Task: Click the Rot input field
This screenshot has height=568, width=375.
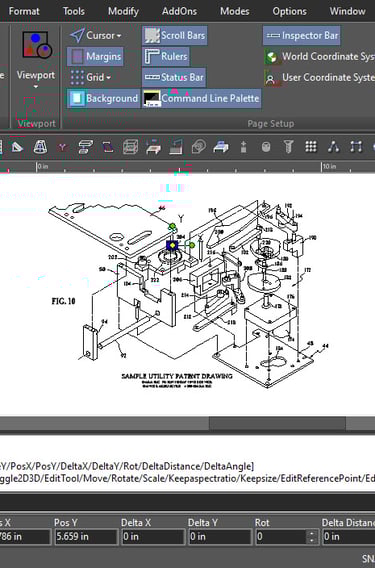Action: (281, 536)
